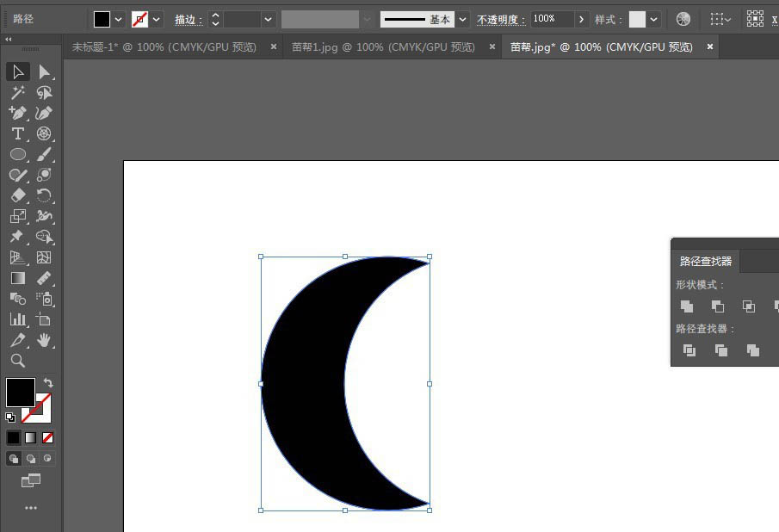Activate the Zoom magnifier tool

[18, 360]
